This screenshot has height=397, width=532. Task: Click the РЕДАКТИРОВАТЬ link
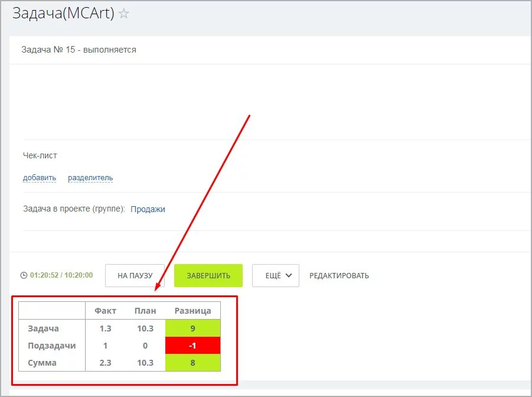pos(339,275)
